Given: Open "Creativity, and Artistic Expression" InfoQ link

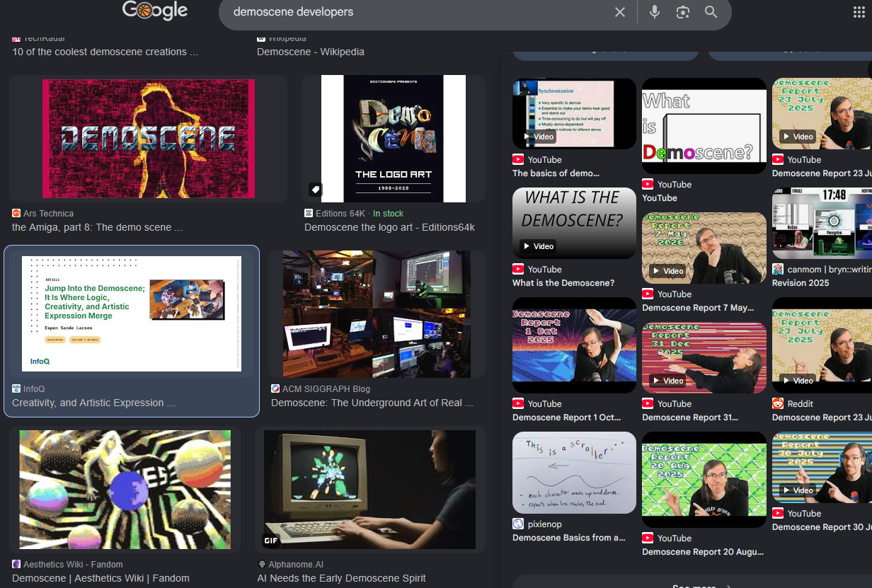Looking at the screenshot, I should click(x=93, y=403).
